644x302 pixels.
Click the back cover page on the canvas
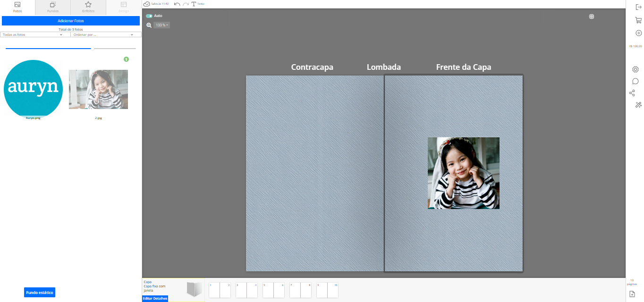click(315, 173)
